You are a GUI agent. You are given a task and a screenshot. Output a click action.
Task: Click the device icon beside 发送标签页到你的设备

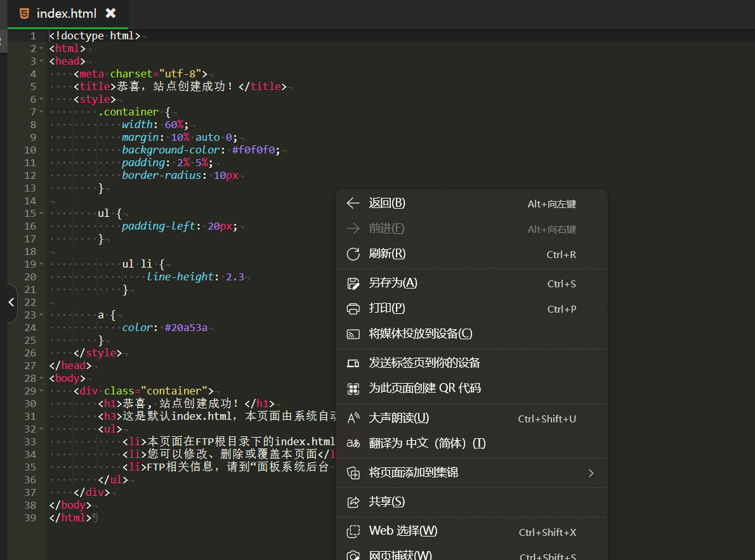coord(353,363)
